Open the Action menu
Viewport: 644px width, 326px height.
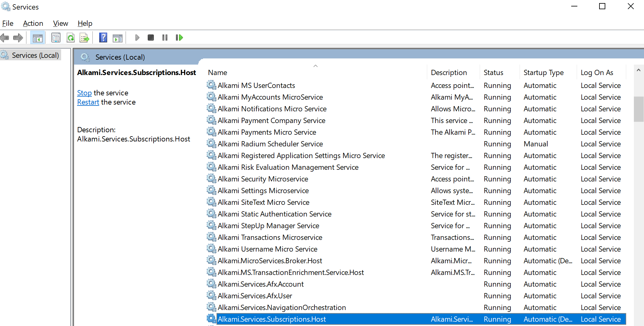point(33,23)
